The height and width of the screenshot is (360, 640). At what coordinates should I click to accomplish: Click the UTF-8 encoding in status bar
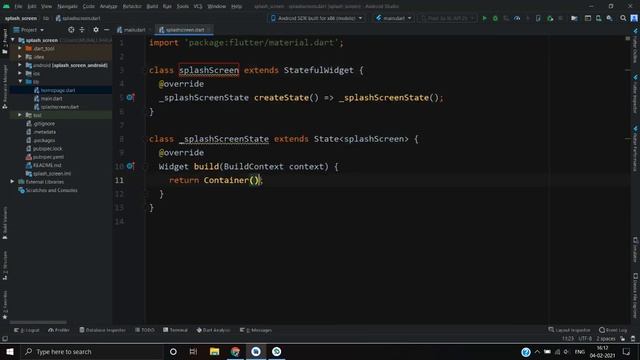[x=585, y=339]
